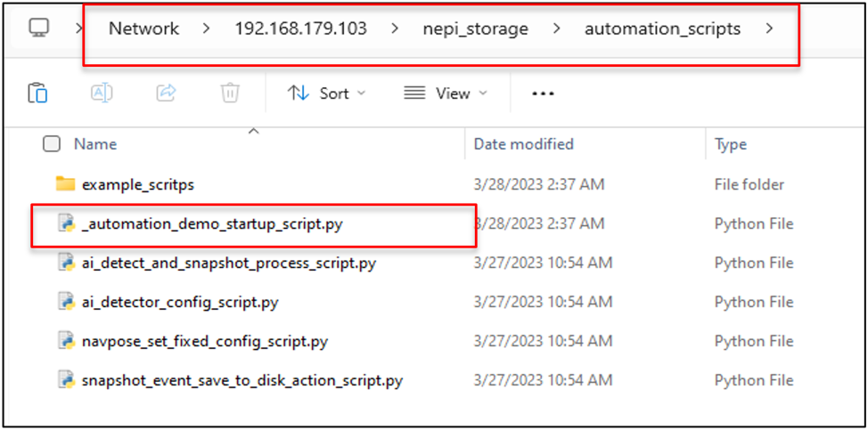Click the date of snapshot_event_save_to_disk_action_script.py
This screenshot has height=430, width=868.
tap(543, 381)
